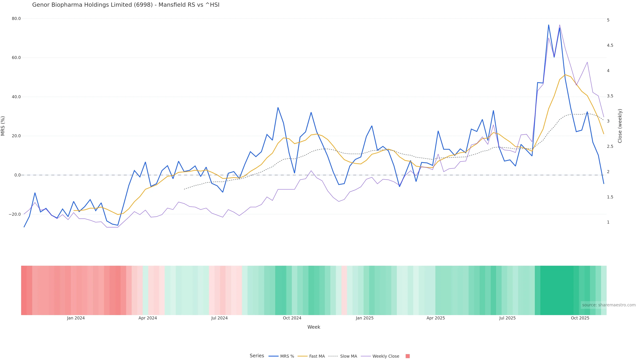Click the Series legend title
This screenshot has height=362, width=644.
pos(257,356)
